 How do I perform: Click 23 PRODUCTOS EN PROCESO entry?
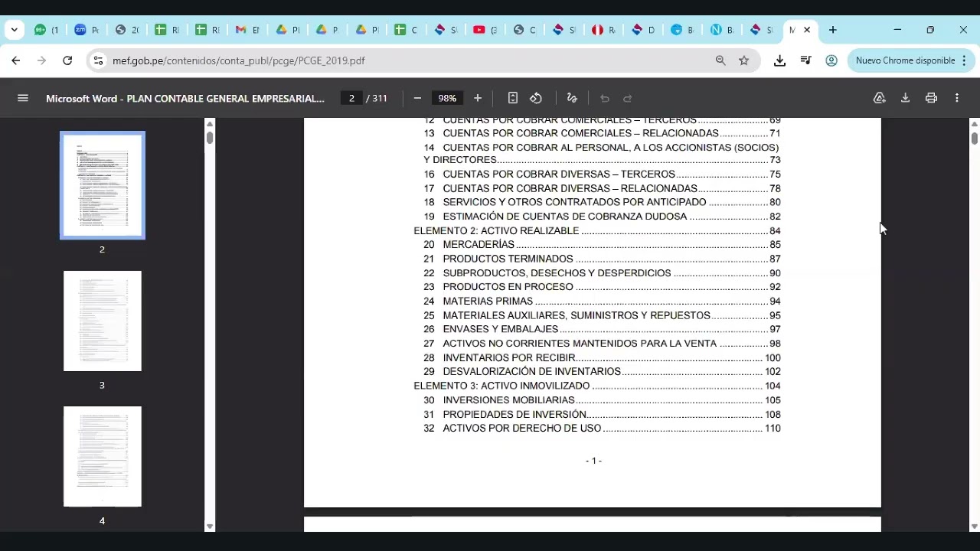point(602,287)
